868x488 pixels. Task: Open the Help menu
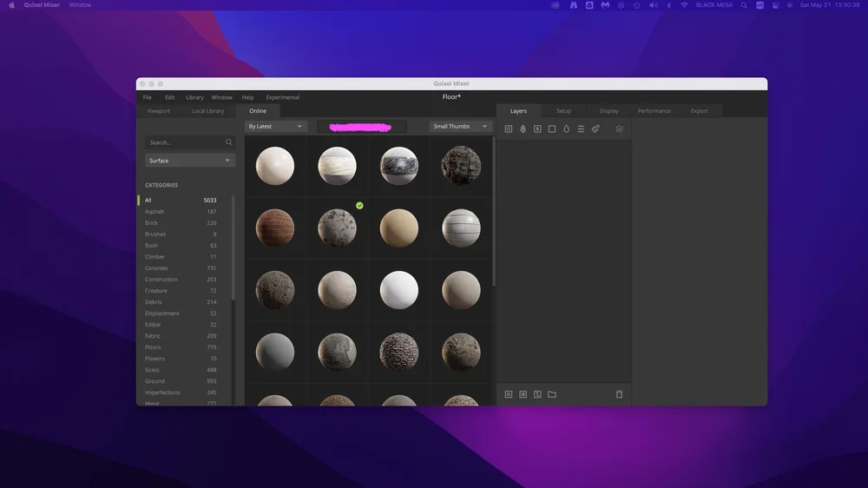pyautogui.click(x=247, y=97)
